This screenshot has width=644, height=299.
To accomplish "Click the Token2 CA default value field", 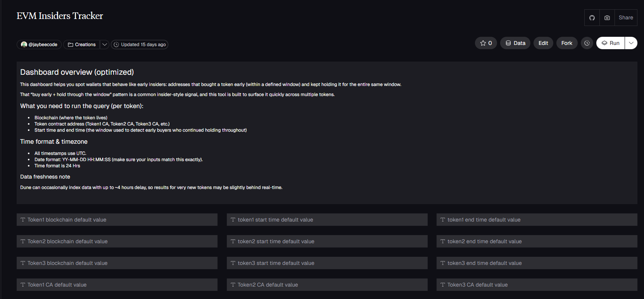I will pos(327,285).
